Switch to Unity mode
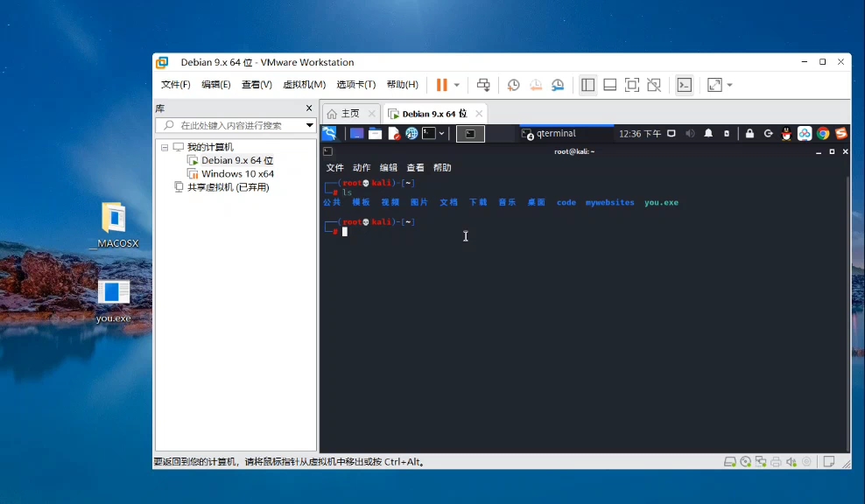The width and height of the screenshot is (865, 504). 654,85
